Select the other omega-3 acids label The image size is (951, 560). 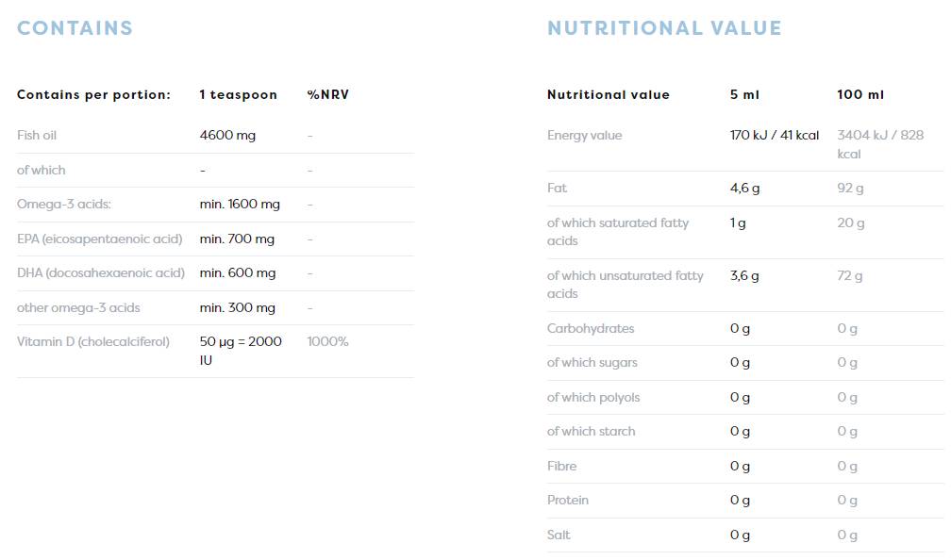pyautogui.click(x=78, y=307)
